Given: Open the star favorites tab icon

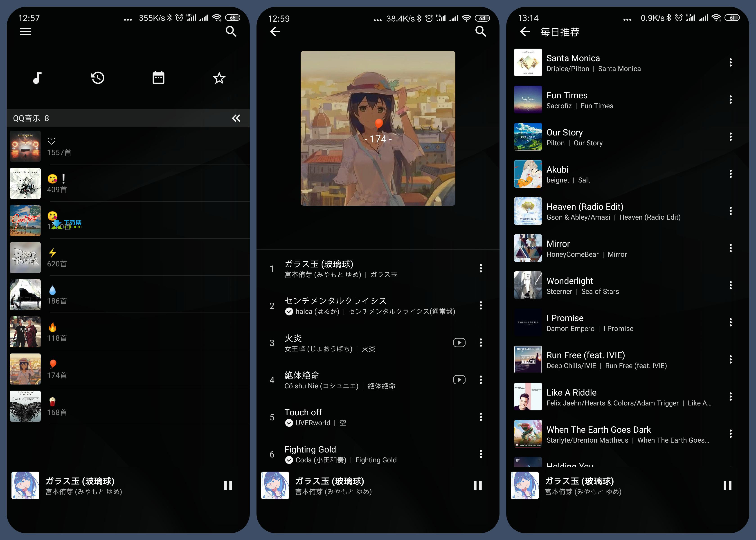Looking at the screenshot, I should point(219,78).
